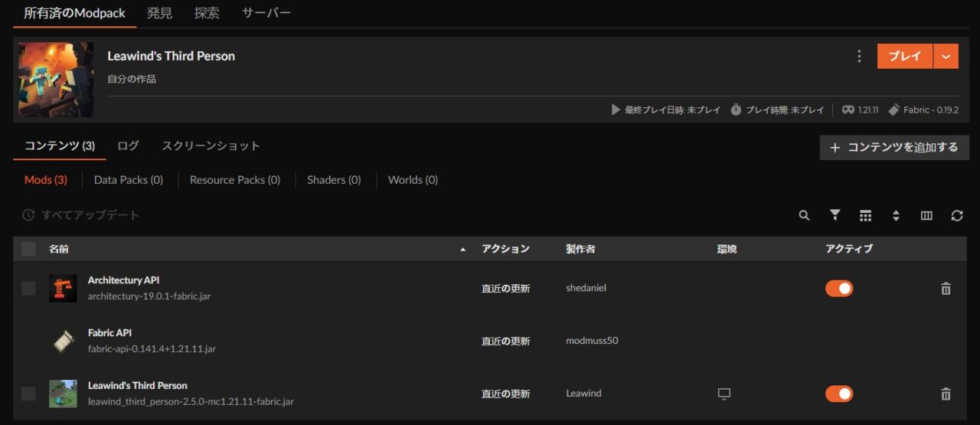Viewport: 980px width, 425px height.
Task: Click the last played date play icon
Action: coord(616,110)
